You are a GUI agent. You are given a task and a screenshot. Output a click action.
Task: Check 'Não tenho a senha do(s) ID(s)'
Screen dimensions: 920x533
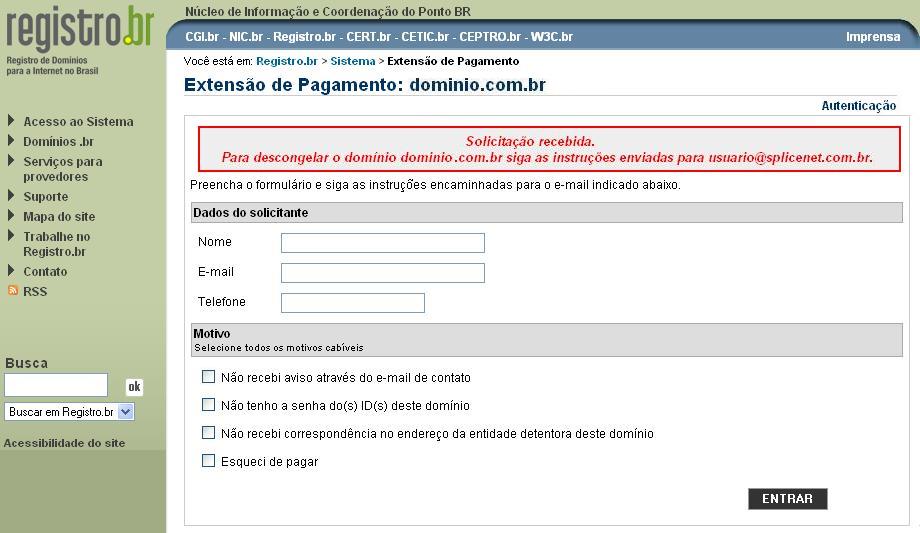tap(208, 405)
